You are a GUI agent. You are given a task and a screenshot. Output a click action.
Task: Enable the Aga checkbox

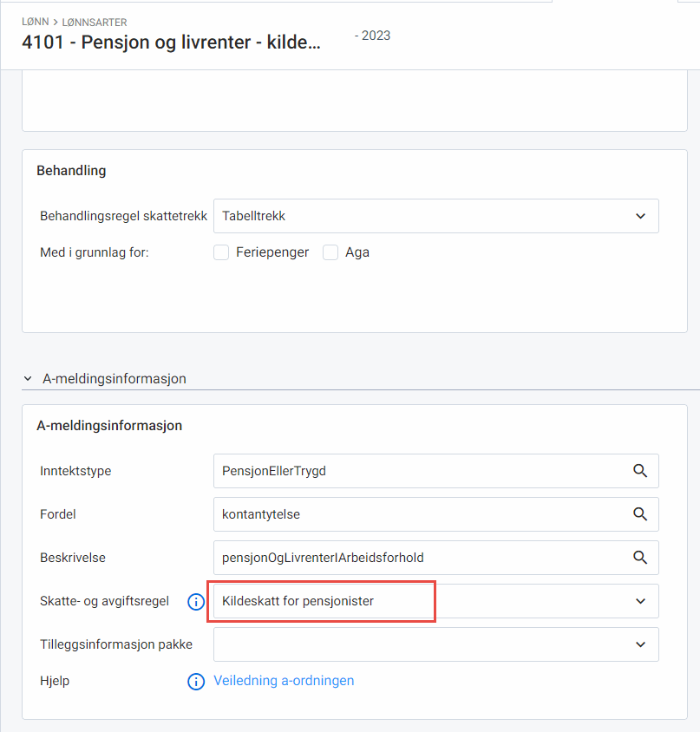(329, 252)
